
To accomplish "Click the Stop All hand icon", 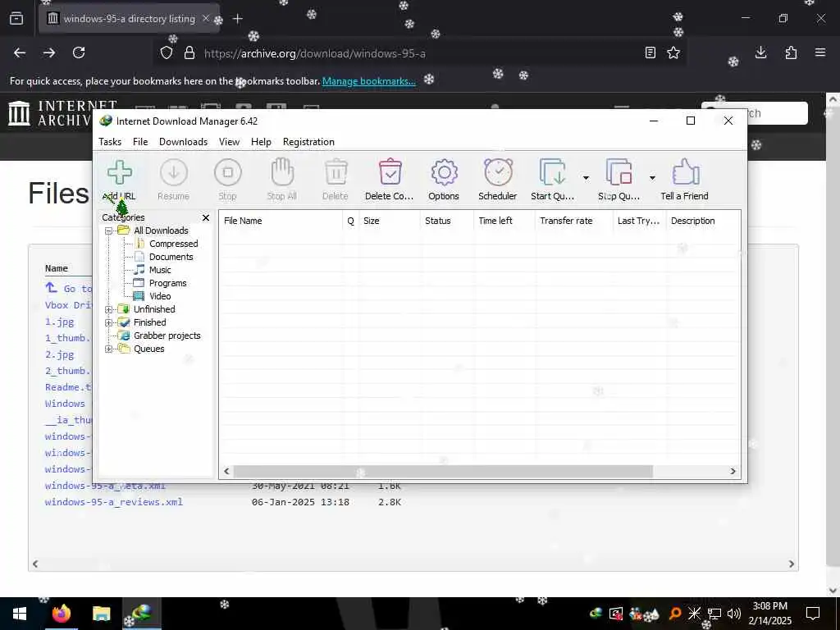I will 282,172.
